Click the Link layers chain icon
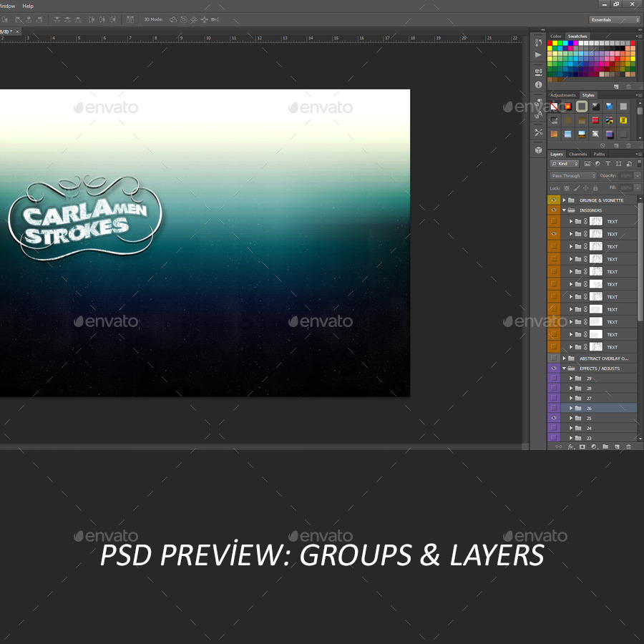The height and width of the screenshot is (644, 644). click(x=560, y=446)
